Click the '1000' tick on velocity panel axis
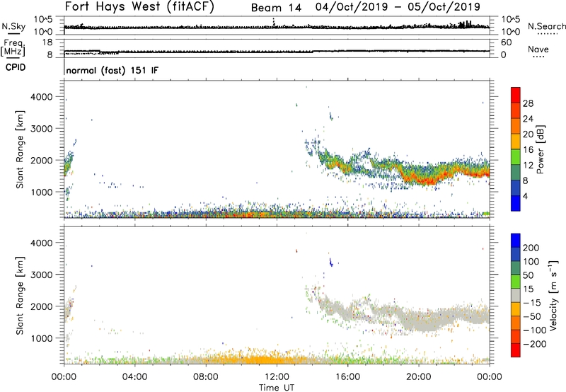This screenshot has height=392, width=566. pyautogui.click(x=42, y=338)
